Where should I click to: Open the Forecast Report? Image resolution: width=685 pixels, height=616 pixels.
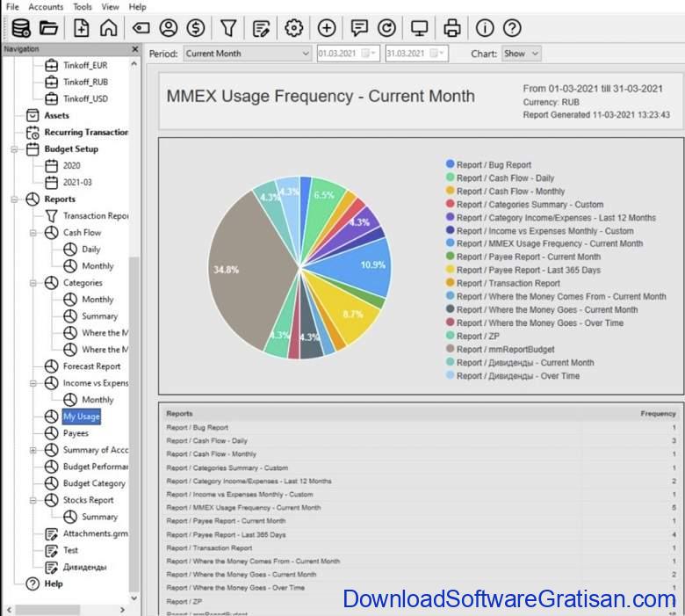[x=91, y=366]
